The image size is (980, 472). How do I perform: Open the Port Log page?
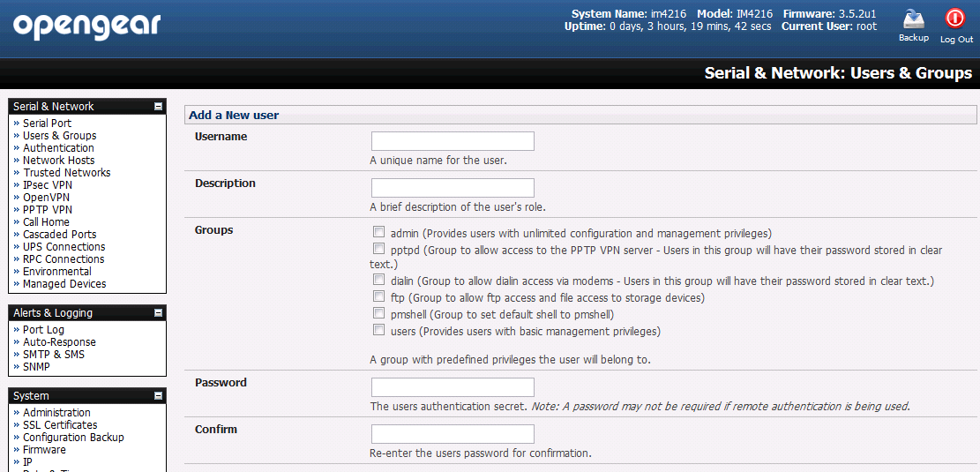pos(43,330)
